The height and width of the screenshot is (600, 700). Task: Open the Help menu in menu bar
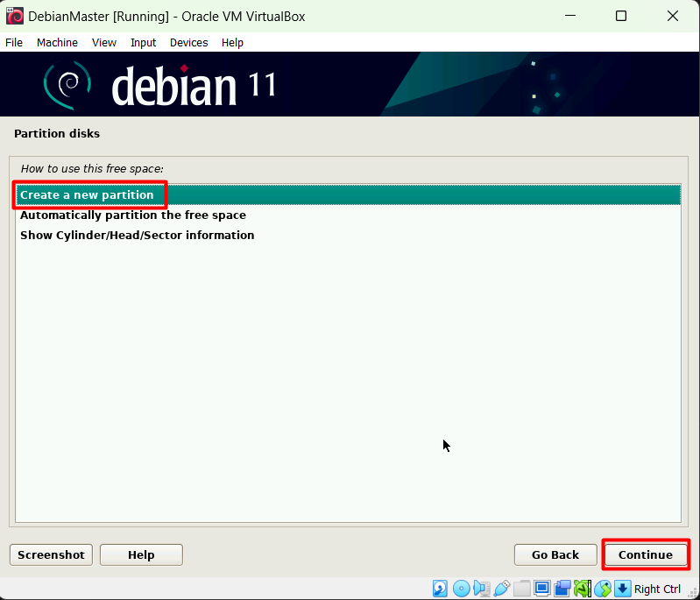coord(232,42)
